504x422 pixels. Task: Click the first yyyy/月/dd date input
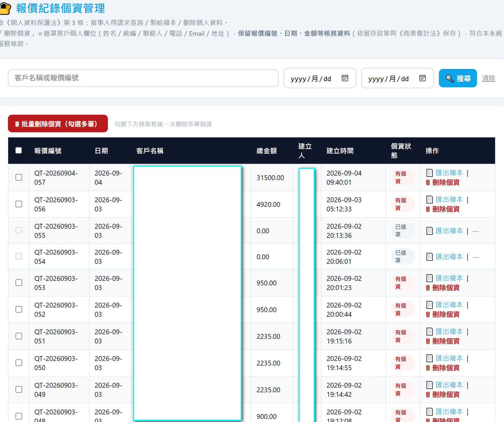pos(320,78)
